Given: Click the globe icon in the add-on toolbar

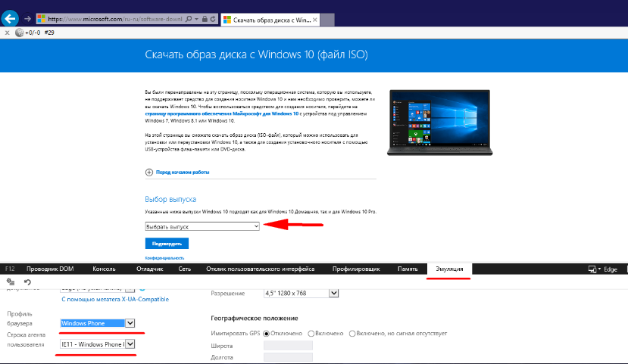Looking at the screenshot, I should click(x=19, y=33).
